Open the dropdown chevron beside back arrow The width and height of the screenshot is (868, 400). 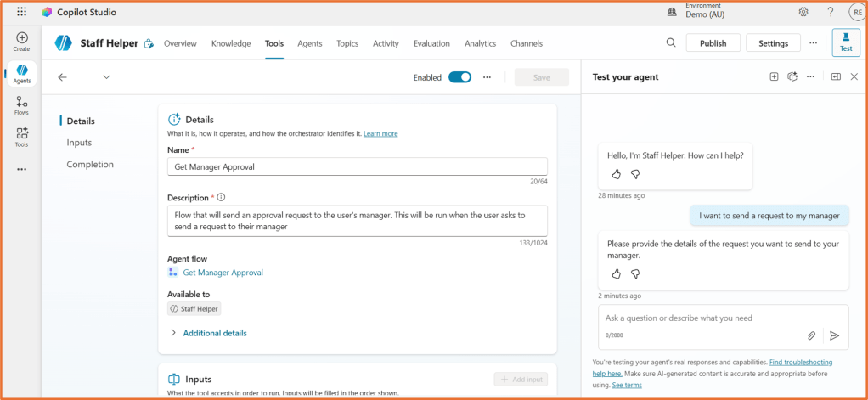coord(106,77)
